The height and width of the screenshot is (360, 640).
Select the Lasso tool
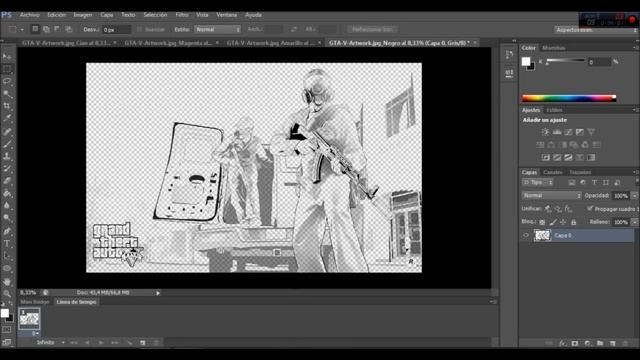click(x=7, y=81)
